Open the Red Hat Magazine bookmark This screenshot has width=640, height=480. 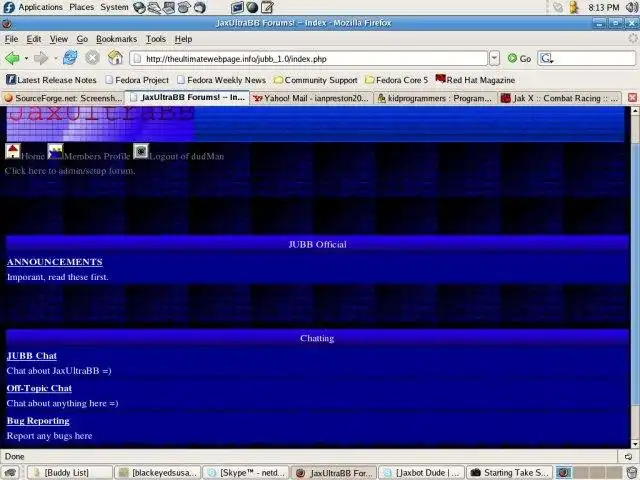pos(475,80)
